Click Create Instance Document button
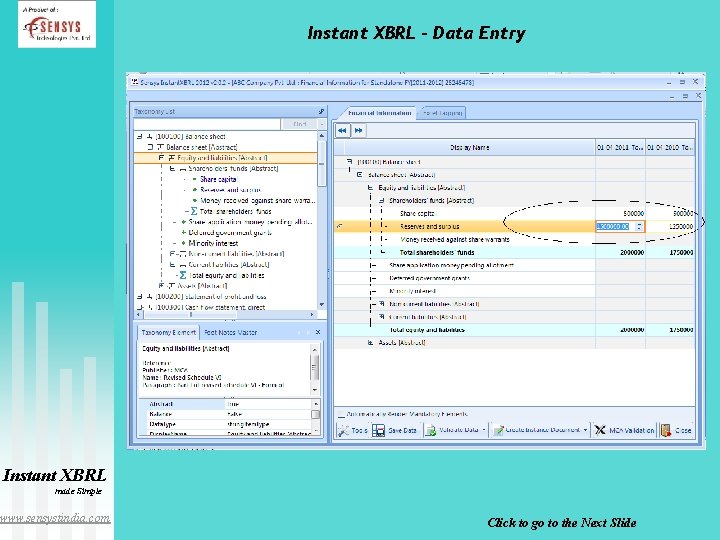The width and height of the screenshot is (720, 540). click(537, 430)
